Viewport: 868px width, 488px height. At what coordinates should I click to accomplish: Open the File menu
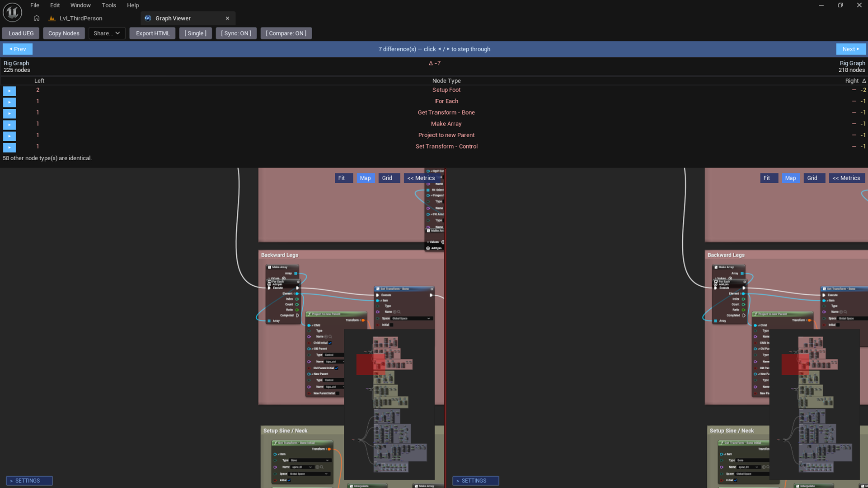[x=34, y=5]
